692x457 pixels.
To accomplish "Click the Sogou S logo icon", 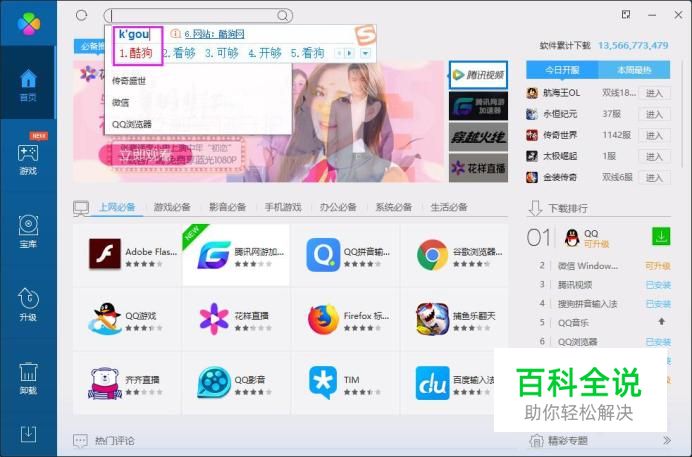I will tap(365, 35).
